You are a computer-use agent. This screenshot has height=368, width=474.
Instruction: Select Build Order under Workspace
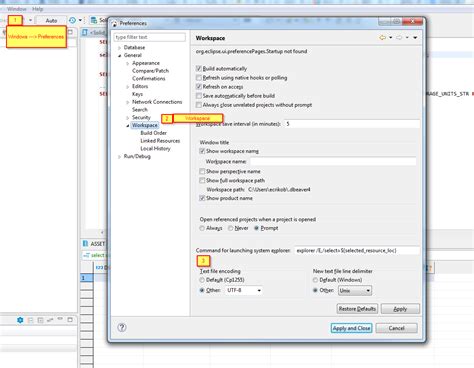[x=153, y=133]
